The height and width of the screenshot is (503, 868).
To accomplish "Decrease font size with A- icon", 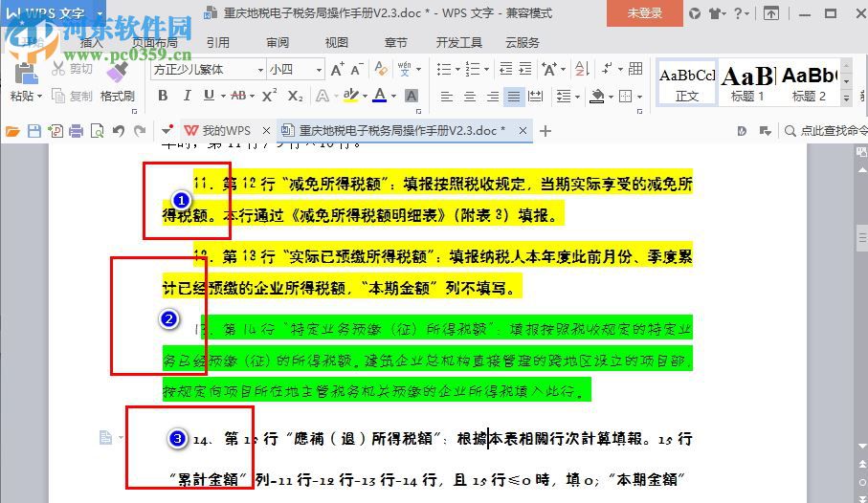I will click(357, 69).
